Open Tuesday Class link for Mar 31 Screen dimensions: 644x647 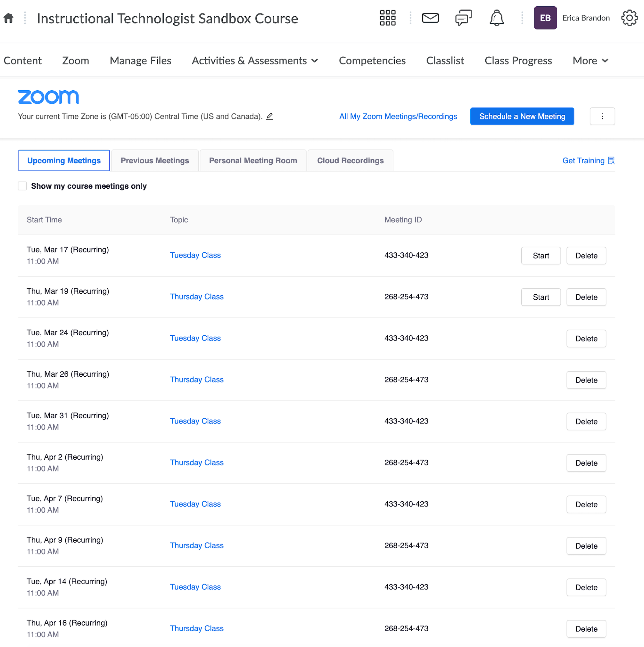[195, 421]
